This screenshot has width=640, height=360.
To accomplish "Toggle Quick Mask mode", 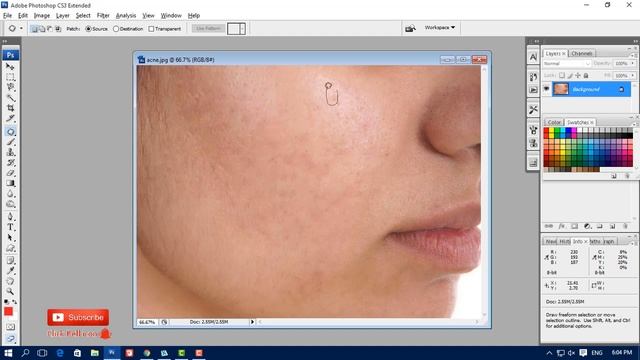I will (10, 327).
